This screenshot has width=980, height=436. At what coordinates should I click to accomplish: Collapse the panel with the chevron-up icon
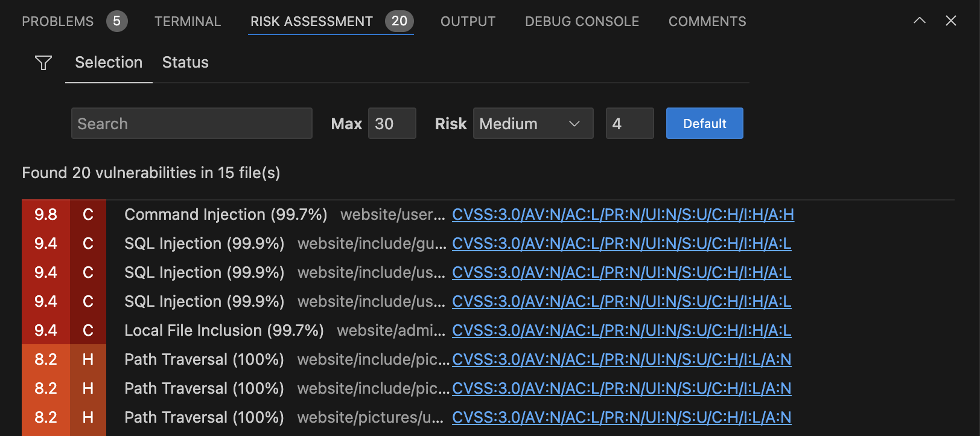click(919, 21)
